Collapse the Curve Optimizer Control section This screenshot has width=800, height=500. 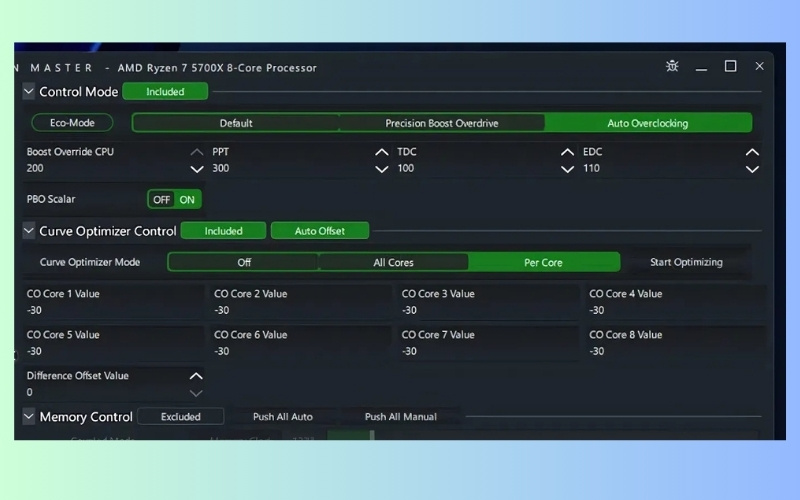pos(28,231)
